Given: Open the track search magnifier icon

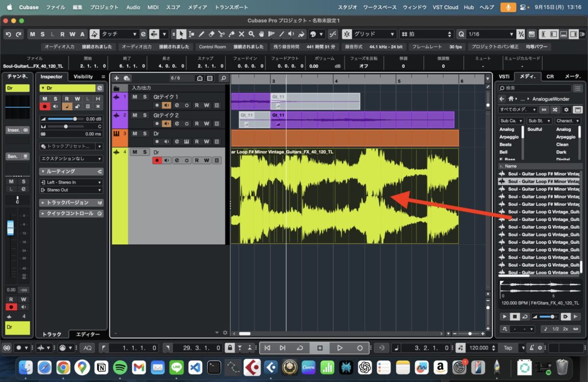Looking at the screenshot, I should pos(223,78).
